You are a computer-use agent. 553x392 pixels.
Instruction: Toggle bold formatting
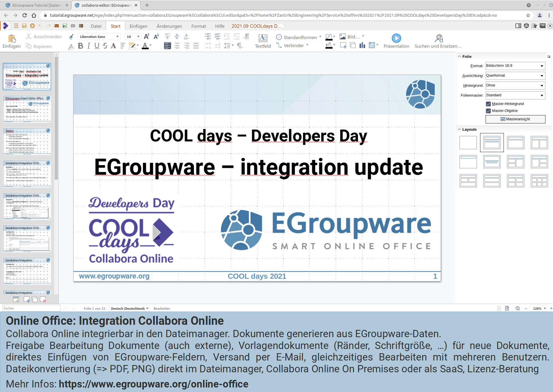tap(80, 46)
